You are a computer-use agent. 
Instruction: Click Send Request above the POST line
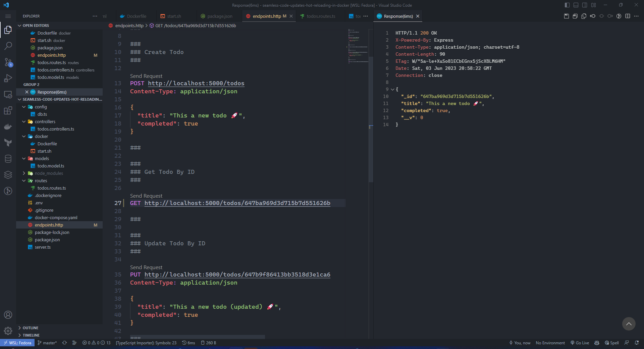point(146,76)
